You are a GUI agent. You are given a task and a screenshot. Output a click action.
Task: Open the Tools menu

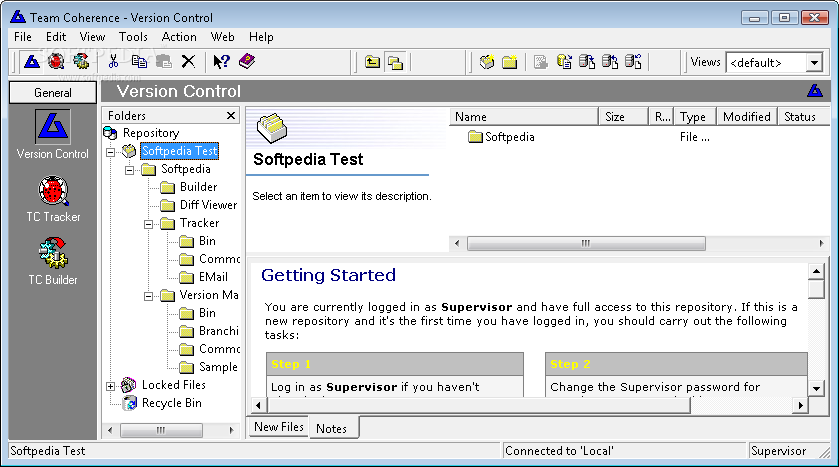click(133, 37)
